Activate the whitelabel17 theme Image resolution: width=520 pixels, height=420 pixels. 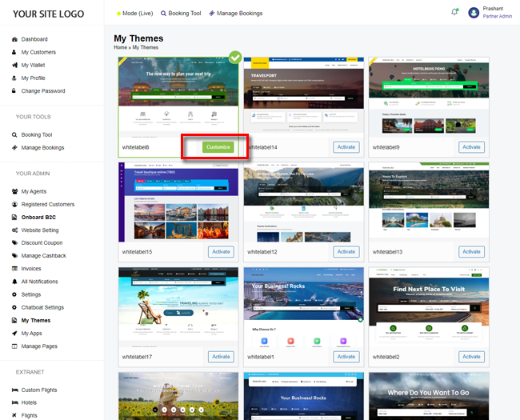click(x=221, y=357)
